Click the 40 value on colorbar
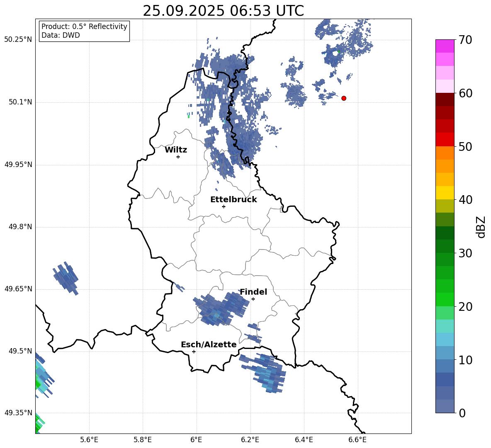This screenshot has width=491, height=448. click(465, 200)
